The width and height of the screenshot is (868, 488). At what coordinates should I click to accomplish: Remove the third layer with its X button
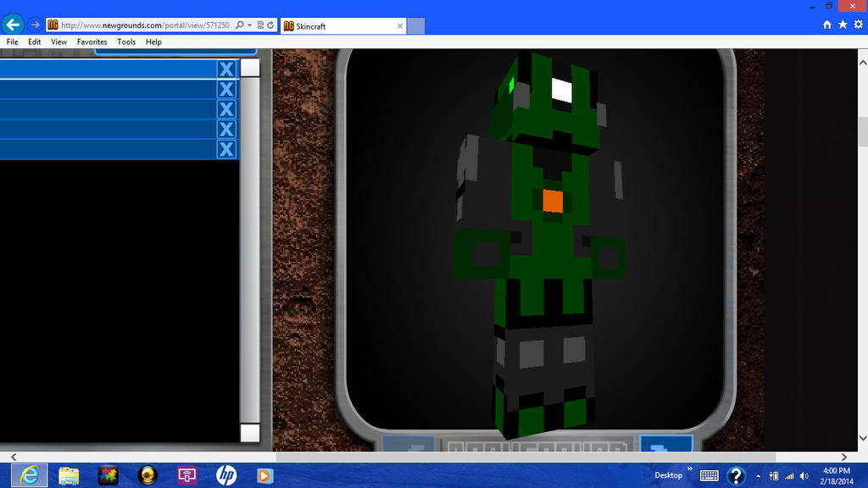pyautogui.click(x=225, y=109)
